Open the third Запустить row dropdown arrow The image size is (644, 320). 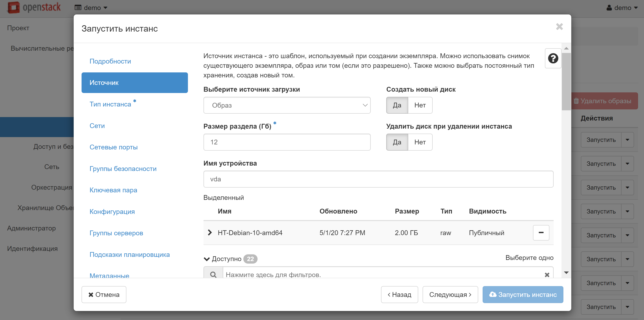coord(627,187)
